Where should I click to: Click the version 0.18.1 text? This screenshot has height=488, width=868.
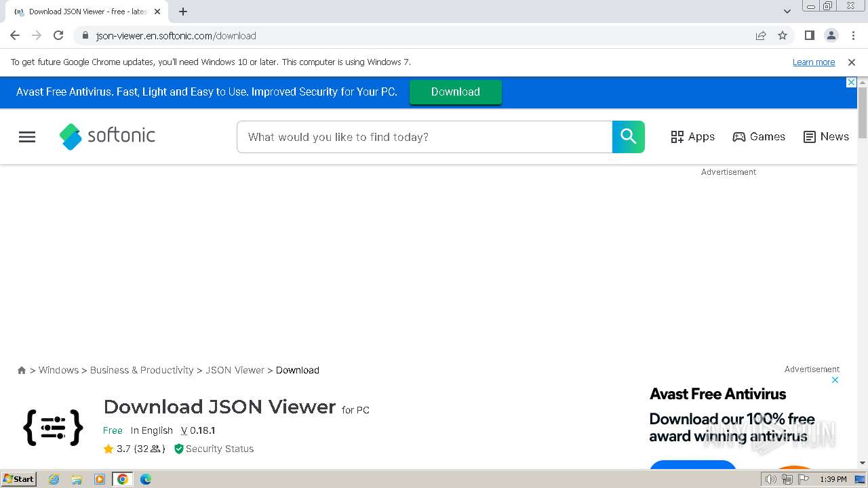198,430
